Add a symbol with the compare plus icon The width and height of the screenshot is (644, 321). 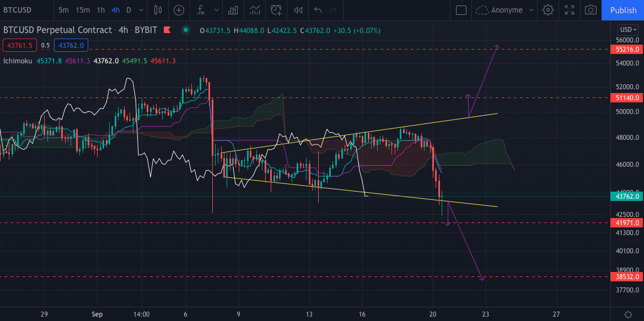pos(178,10)
